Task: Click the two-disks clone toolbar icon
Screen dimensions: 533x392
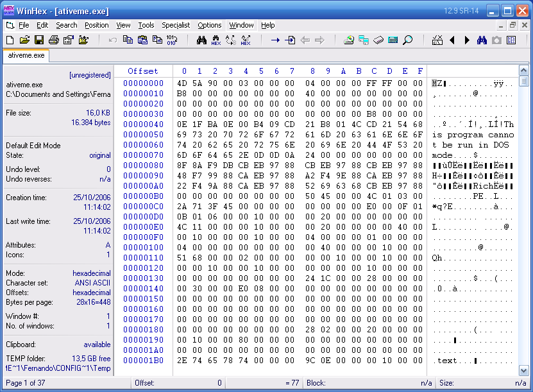Action: click(x=364, y=40)
